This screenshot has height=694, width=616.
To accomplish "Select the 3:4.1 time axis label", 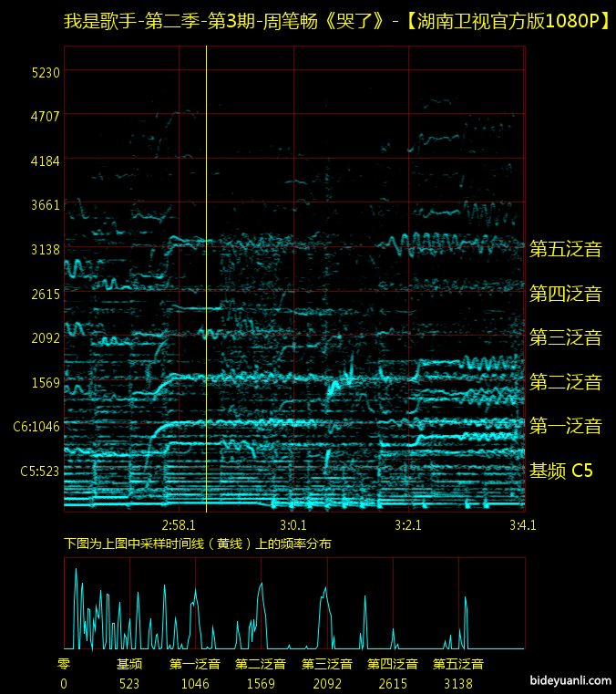I will click(x=522, y=524).
